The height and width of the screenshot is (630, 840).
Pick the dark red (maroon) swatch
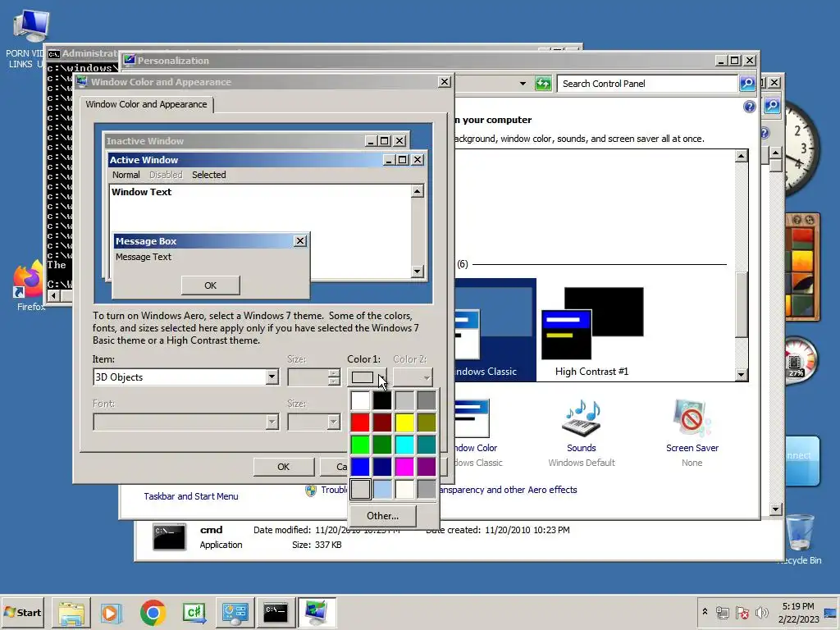coord(382,422)
